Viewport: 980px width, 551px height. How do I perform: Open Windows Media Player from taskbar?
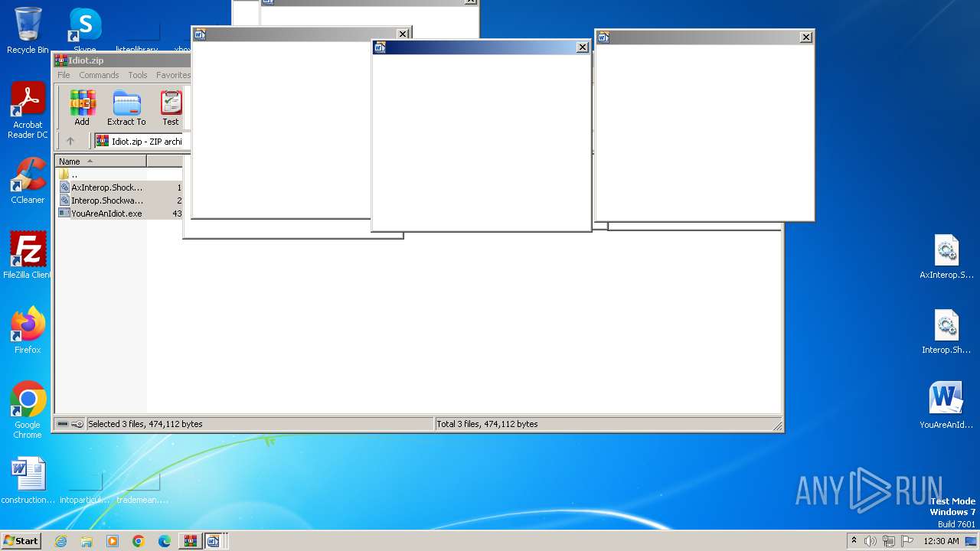point(113,541)
